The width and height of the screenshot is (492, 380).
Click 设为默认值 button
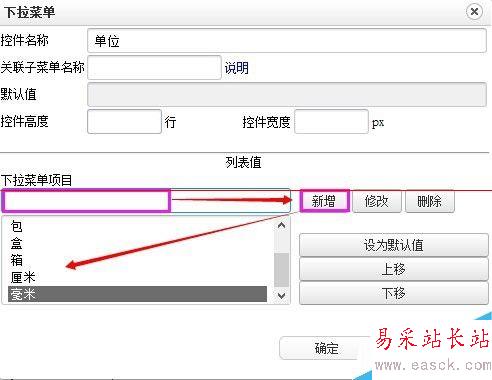tap(394, 245)
